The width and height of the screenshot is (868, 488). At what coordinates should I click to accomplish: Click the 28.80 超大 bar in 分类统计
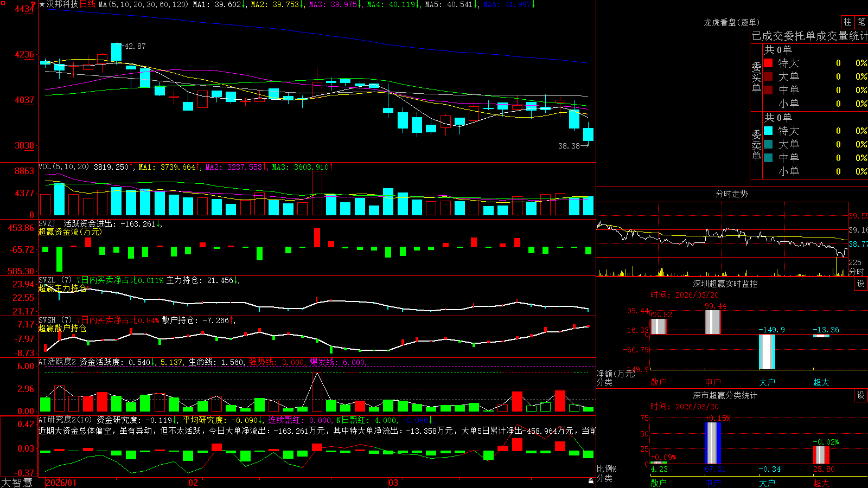(x=821, y=455)
